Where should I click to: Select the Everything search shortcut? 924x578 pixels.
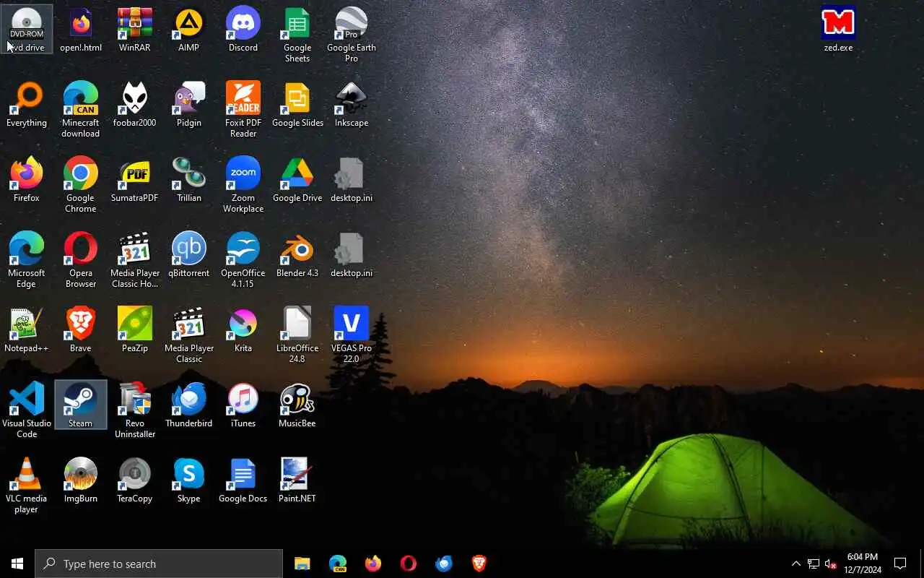point(27,105)
